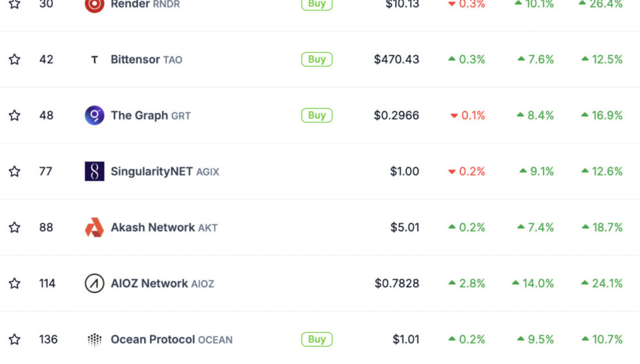Image resolution: width=640 pixels, height=364 pixels.
Task: Open the Akash Network AKT link
Action: [x=164, y=227]
